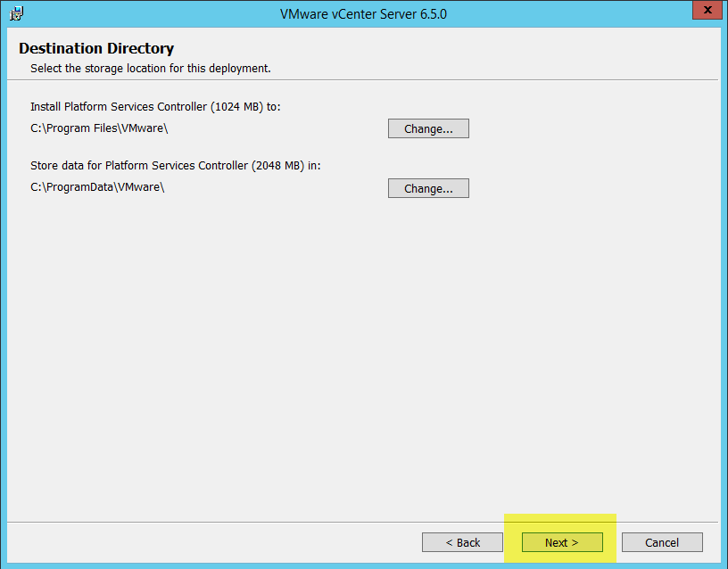Click the 'Store data for Platform Services Controller' label
The image size is (728, 569).
click(138, 166)
